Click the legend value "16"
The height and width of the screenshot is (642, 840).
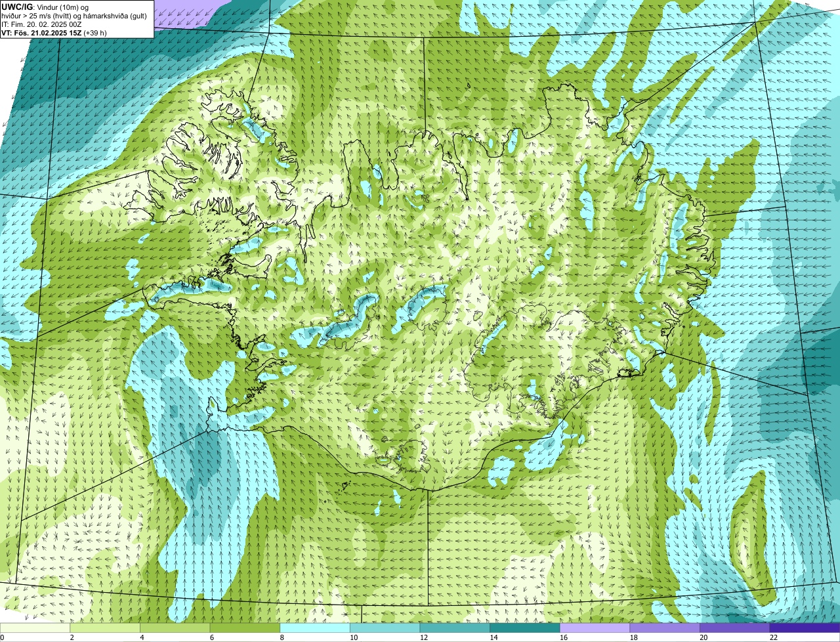[x=564, y=637]
